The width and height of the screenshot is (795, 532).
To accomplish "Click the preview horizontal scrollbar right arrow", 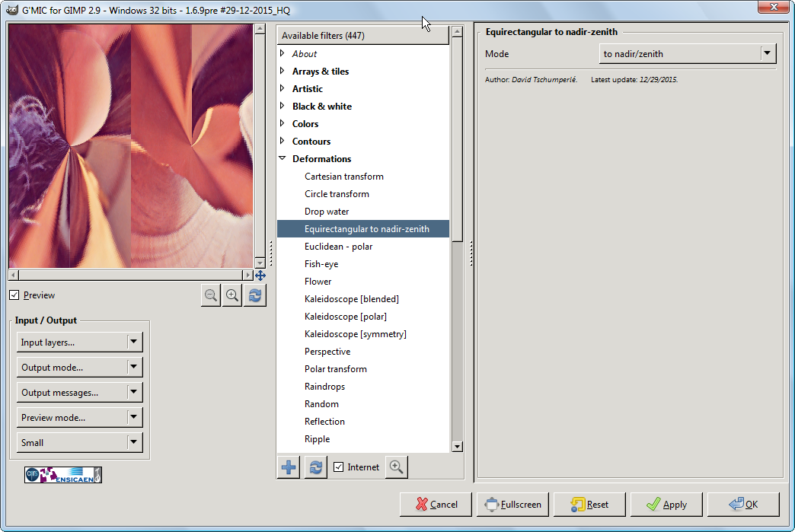I will coord(248,275).
